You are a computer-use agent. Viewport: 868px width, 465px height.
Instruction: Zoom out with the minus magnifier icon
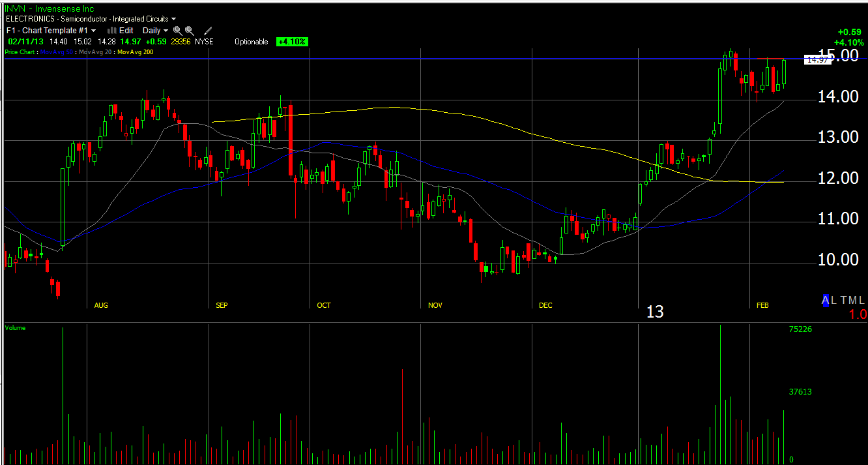189,31
